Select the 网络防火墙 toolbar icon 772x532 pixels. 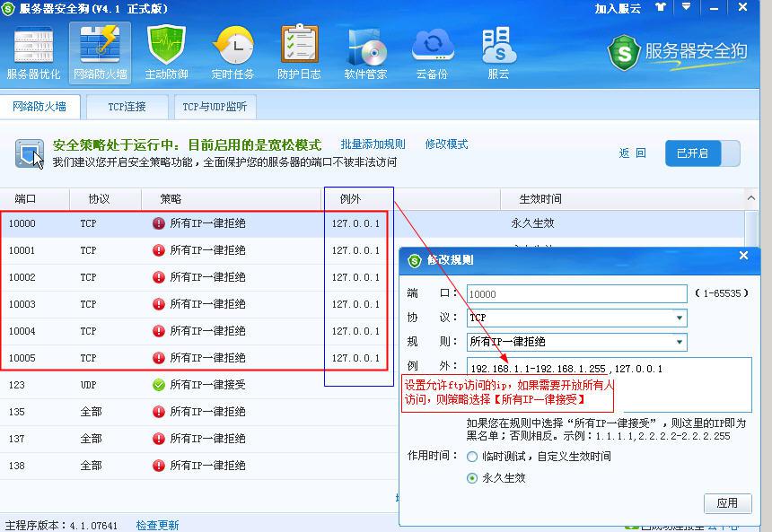(x=100, y=53)
